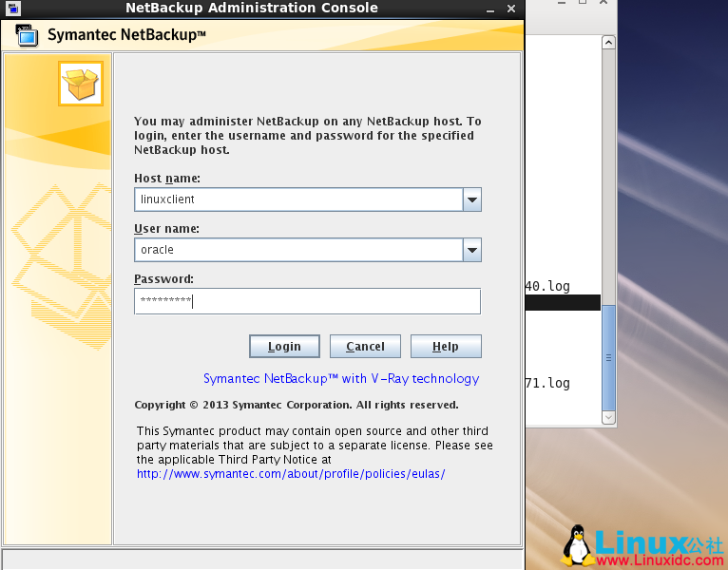Viewport: 728px width, 570px height.
Task: Click into the Password field
Action: coord(307,301)
